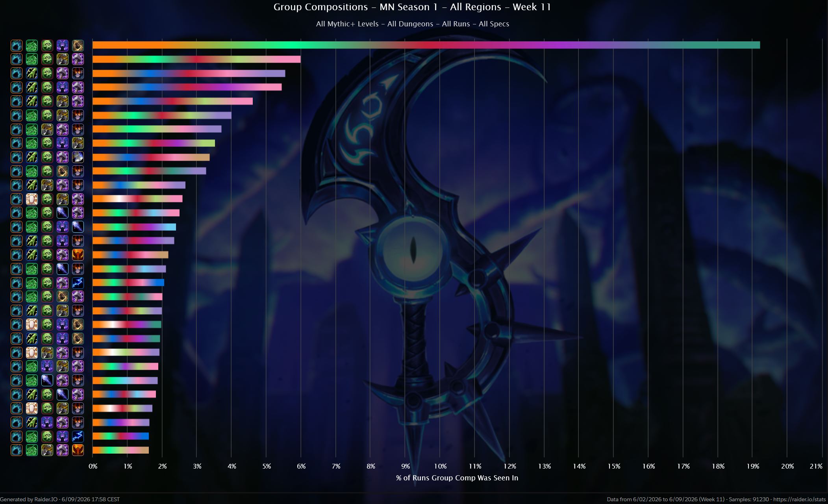Click the golden hammer warrior icon ending the eighth row
This screenshot has width=828, height=504.
pyautogui.click(x=78, y=143)
